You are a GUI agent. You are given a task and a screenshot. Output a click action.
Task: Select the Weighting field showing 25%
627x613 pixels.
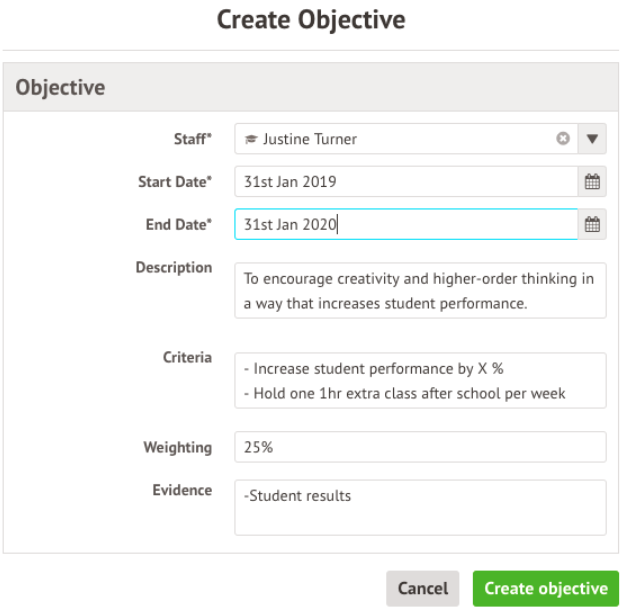pos(420,447)
